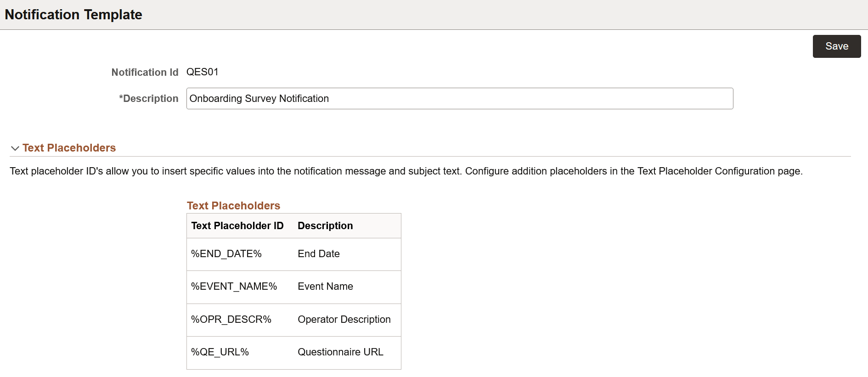Select the %OPR_DESCR% placeholder cell

pyautogui.click(x=231, y=320)
